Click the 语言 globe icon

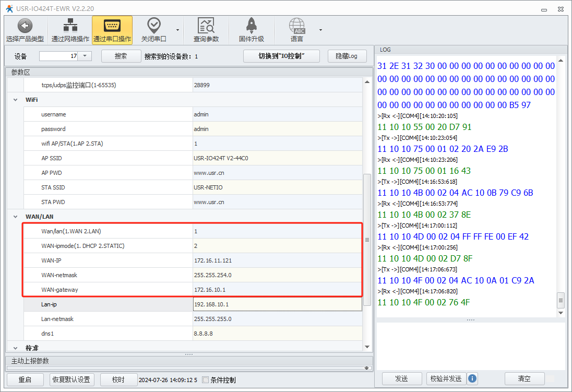[x=297, y=26]
